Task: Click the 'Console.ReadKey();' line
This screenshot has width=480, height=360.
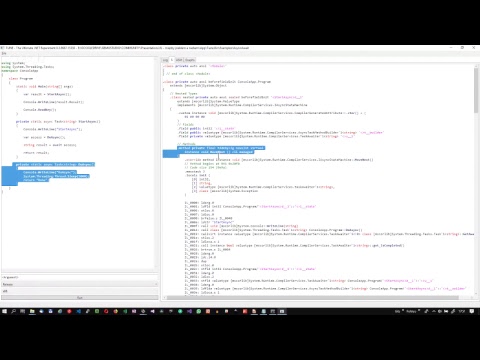Action: [x=40, y=110]
